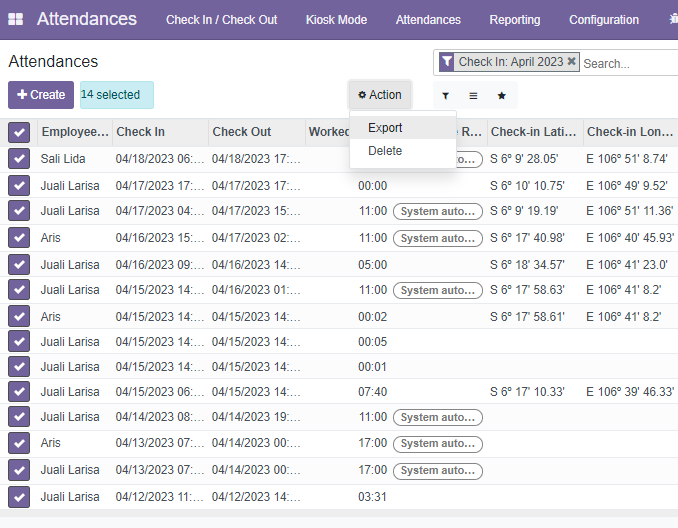The height and width of the screenshot is (528, 678).
Task: Uncheck Aris 04/13/2023 row checkbox
Action: [19, 443]
